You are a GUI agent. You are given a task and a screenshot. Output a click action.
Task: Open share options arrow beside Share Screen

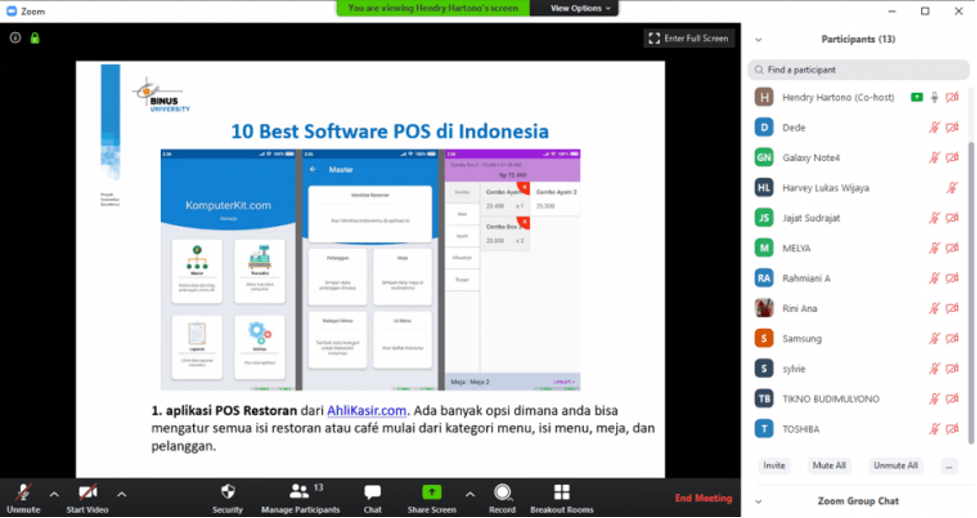click(470, 494)
